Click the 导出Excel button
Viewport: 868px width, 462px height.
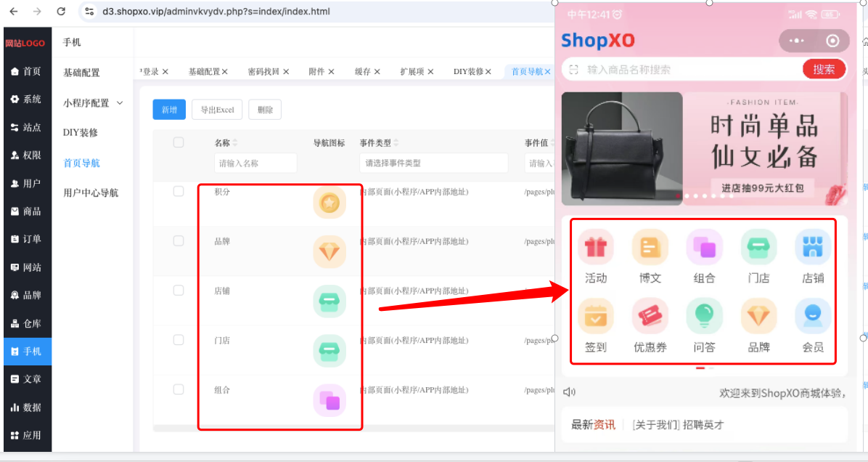point(217,110)
